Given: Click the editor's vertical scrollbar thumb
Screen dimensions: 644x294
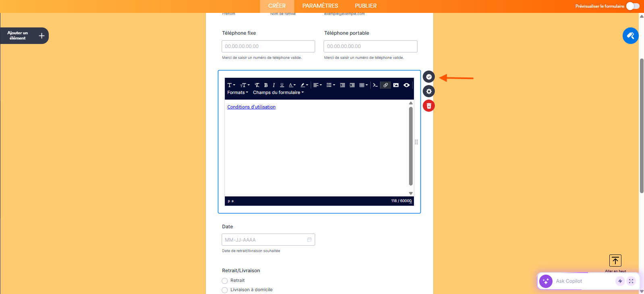Looking at the screenshot, I should (x=411, y=146).
